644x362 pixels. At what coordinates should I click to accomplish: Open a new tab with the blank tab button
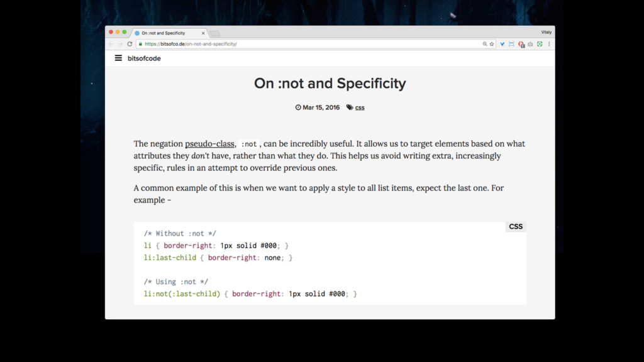click(215, 34)
